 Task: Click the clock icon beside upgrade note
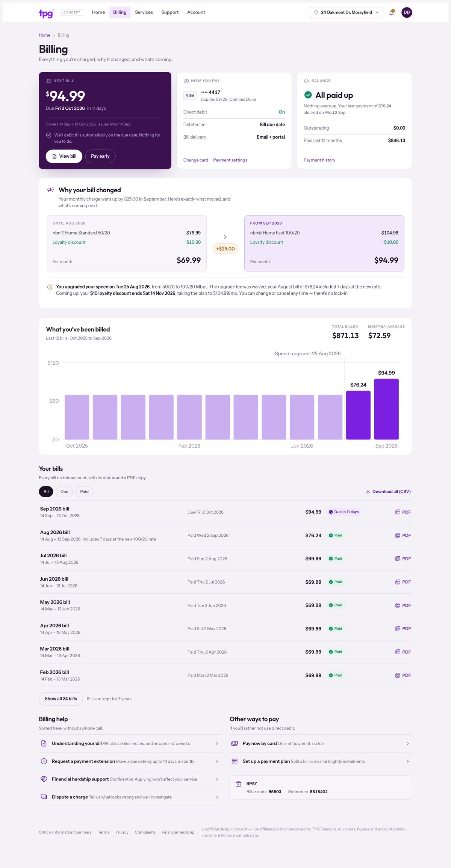coord(50,287)
